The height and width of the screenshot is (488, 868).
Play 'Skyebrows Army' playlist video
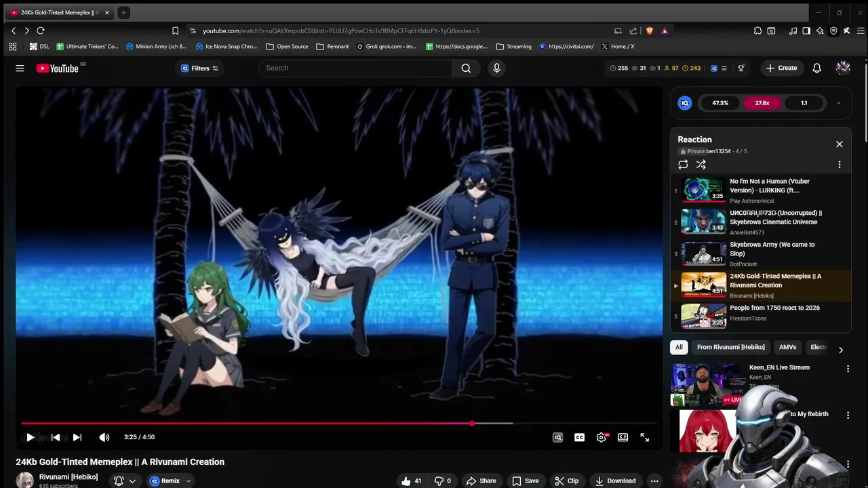[x=759, y=254]
